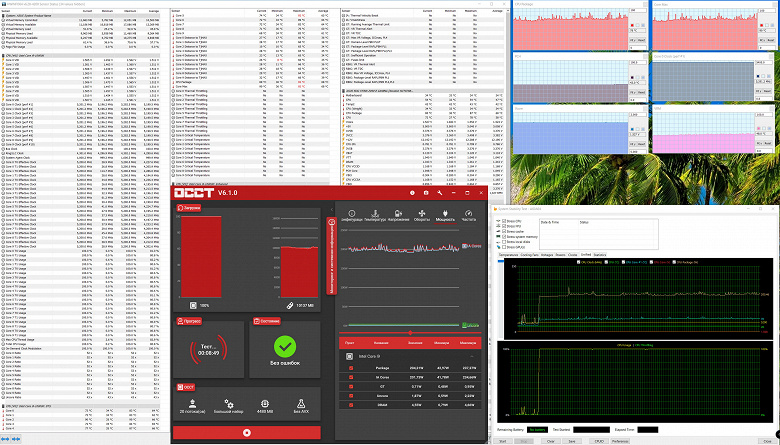Open the Cooling Fans tab in AIDA64
Viewport: 780px width, 445px height.
point(530,255)
